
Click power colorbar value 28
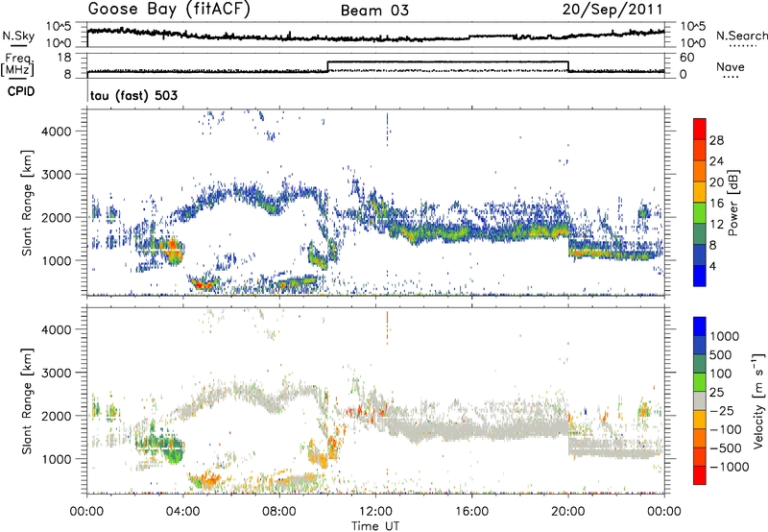716,140
